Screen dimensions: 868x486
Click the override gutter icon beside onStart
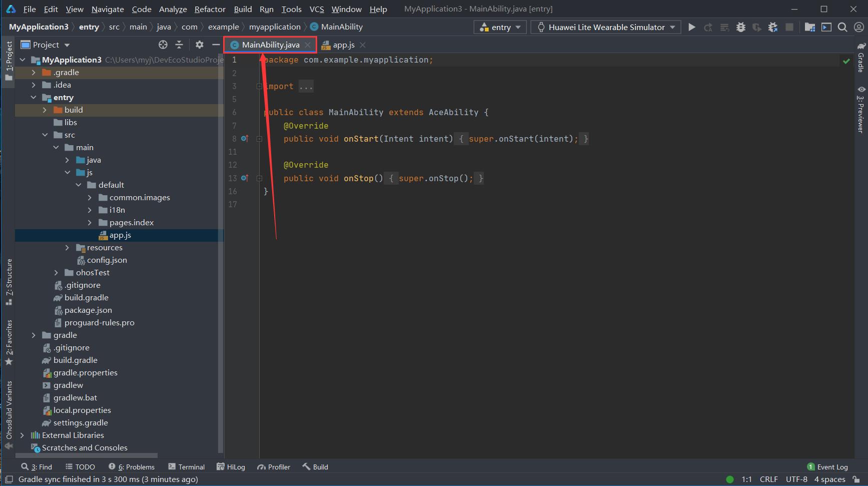(x=245, y=139)
